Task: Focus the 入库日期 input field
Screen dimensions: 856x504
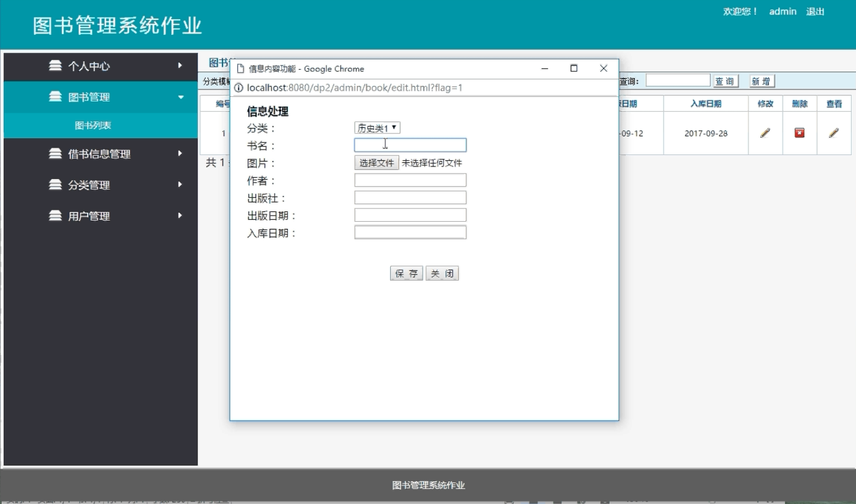Action: click(x=410, y=232)
